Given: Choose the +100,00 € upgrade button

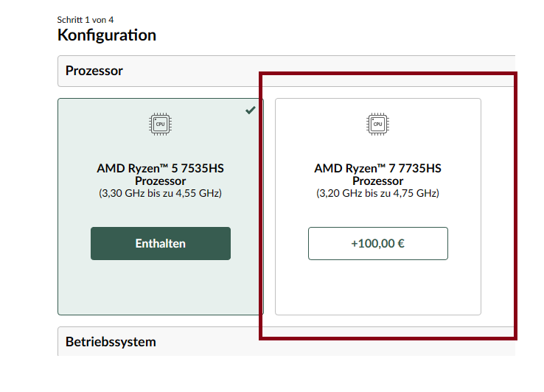Looking at the screenshot, I should coord(377,243).
